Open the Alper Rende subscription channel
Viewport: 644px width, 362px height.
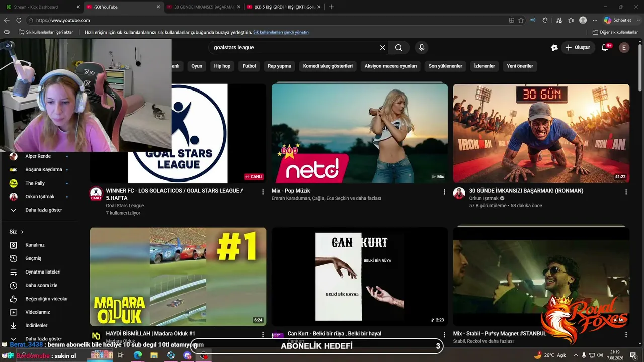38,156
